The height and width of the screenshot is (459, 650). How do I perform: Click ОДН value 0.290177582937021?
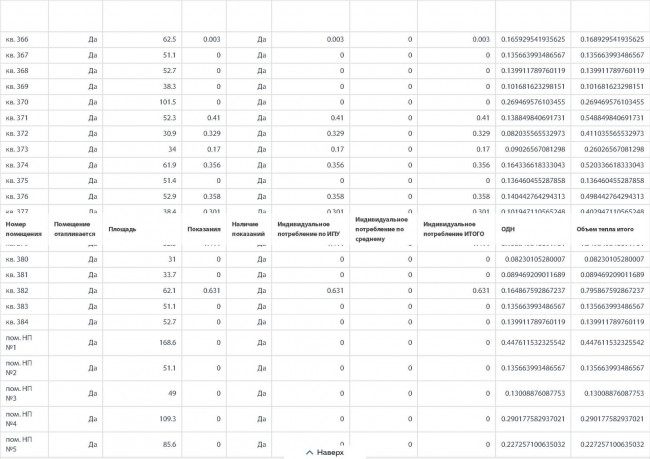tap(533, 419)
